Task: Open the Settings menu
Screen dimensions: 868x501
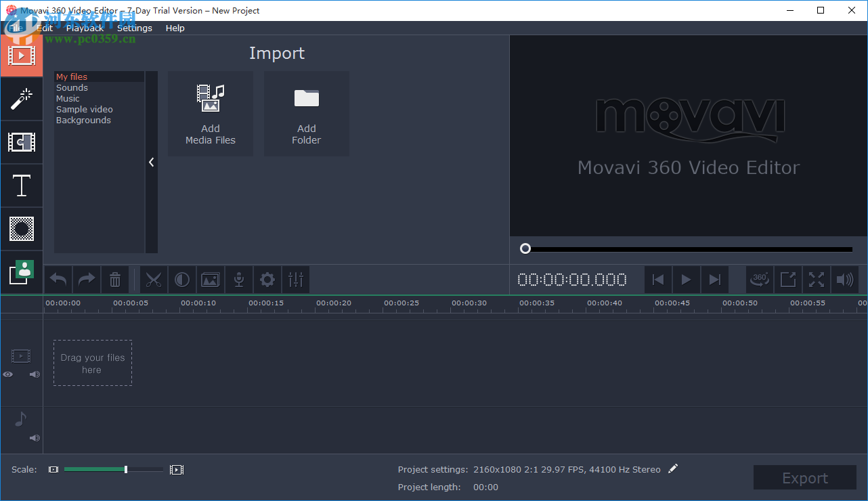Action: (x=134, y=28)
